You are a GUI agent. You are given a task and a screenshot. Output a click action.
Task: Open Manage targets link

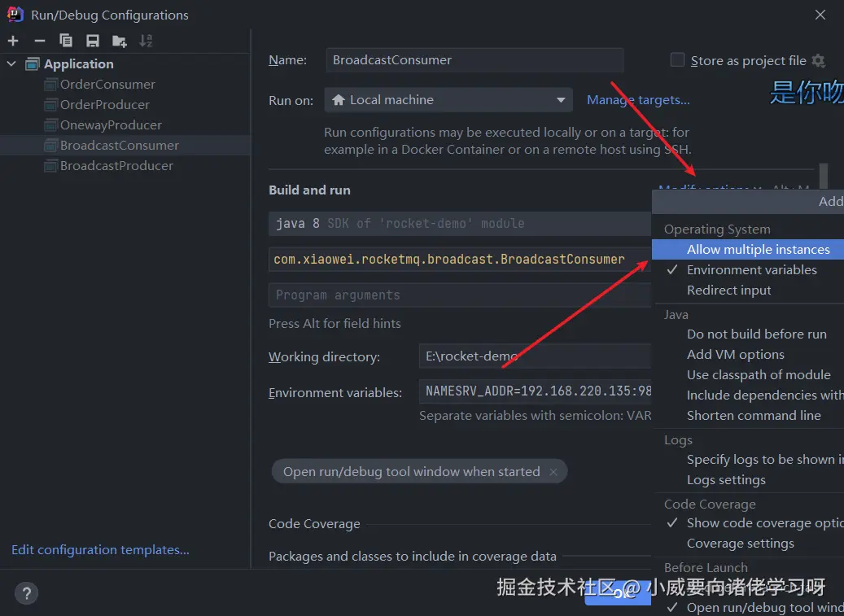(x=638, y=100)
